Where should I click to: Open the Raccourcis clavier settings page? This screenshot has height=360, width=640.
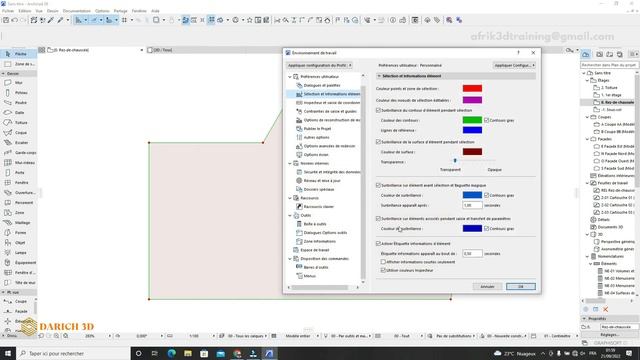click(x=315, y=207)
